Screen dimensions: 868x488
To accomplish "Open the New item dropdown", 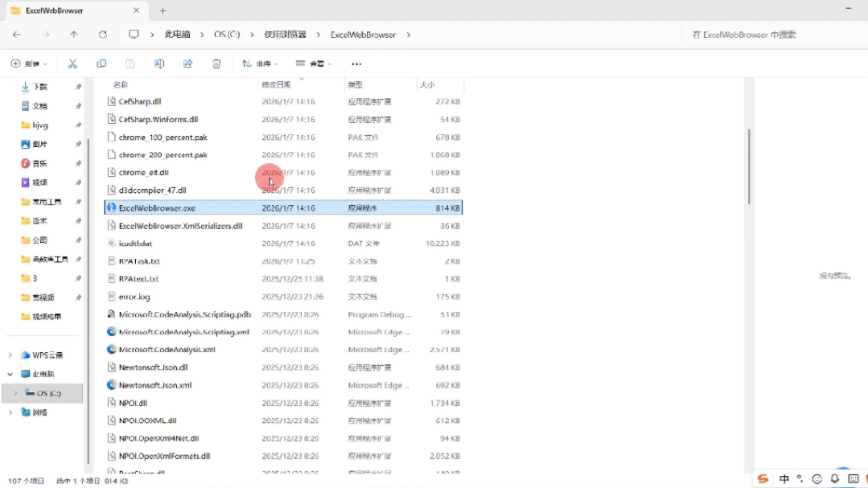I will [29, 64].
